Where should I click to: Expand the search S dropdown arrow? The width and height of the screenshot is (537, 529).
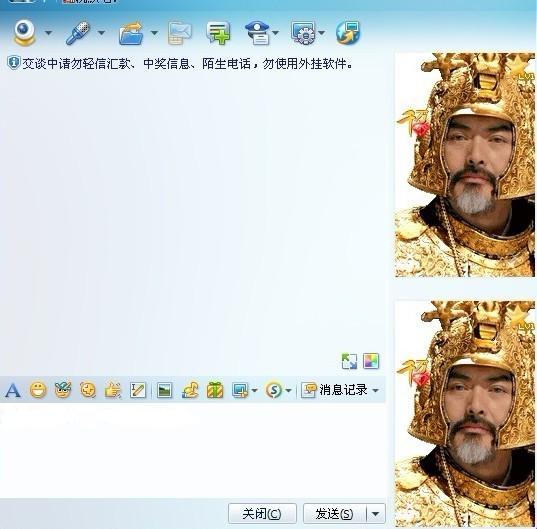tap(288, 390)
